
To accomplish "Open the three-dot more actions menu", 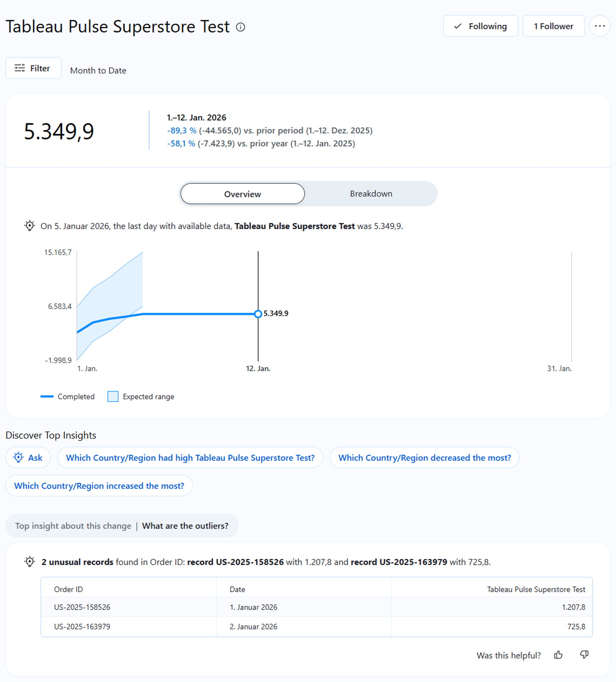I will 599,26.
